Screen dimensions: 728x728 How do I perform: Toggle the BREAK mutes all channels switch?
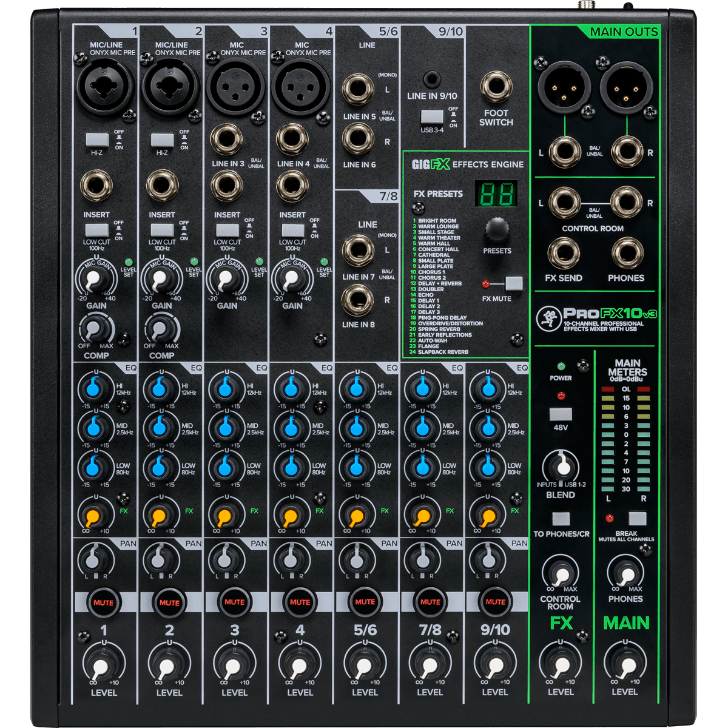(x=637, y=518)
